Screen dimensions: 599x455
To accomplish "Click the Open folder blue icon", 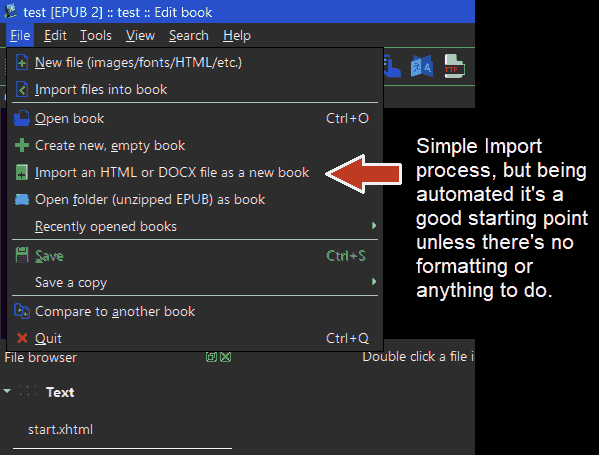I will point(22,199).
